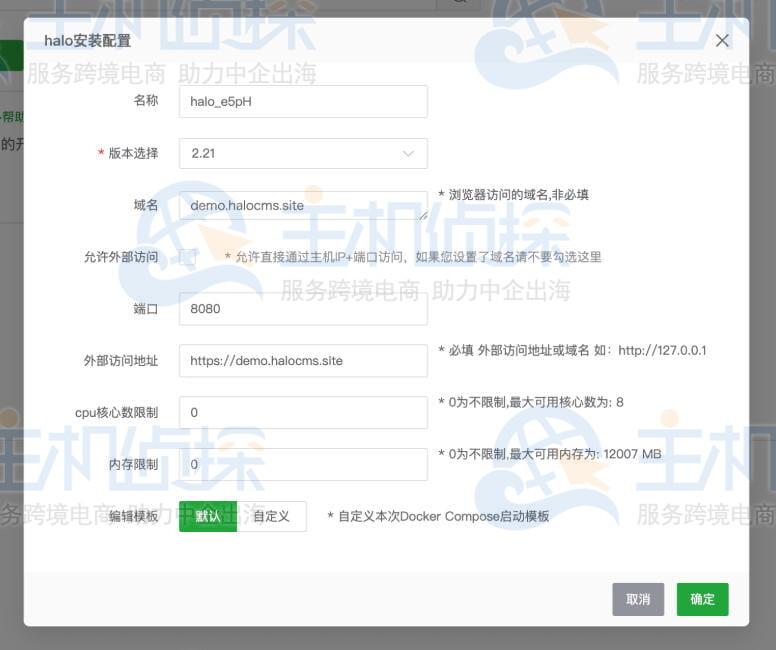Click the 端口 field showing 8080

coord(303,309)
